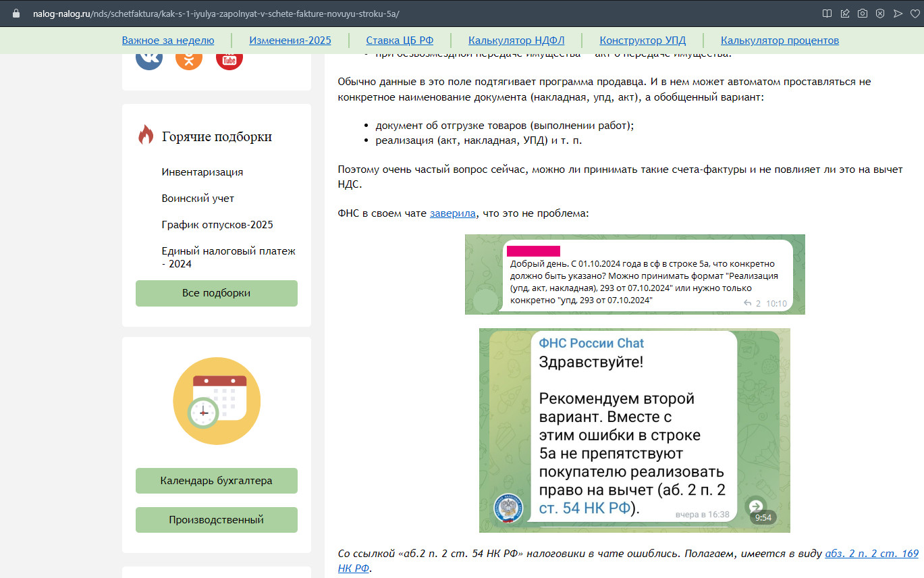924x578 pixels.
Task: Open the ad blocker shield icon
Action: (x=880, y=14)
